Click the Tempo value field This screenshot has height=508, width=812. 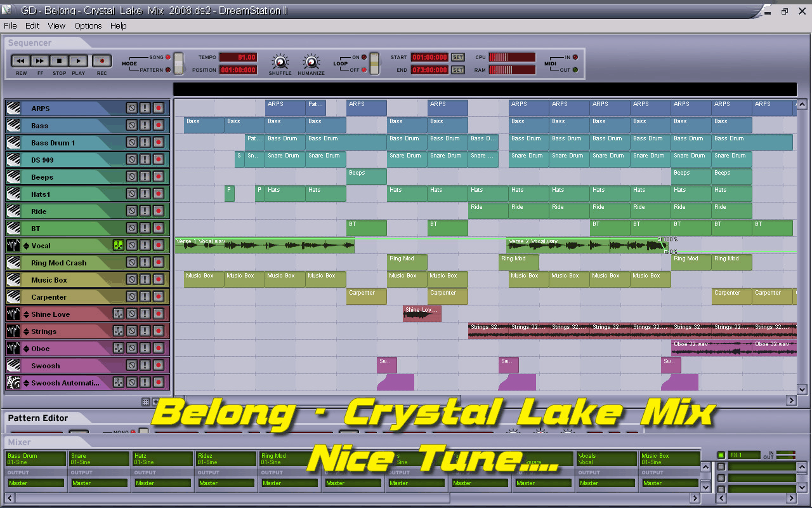[239, 57]
